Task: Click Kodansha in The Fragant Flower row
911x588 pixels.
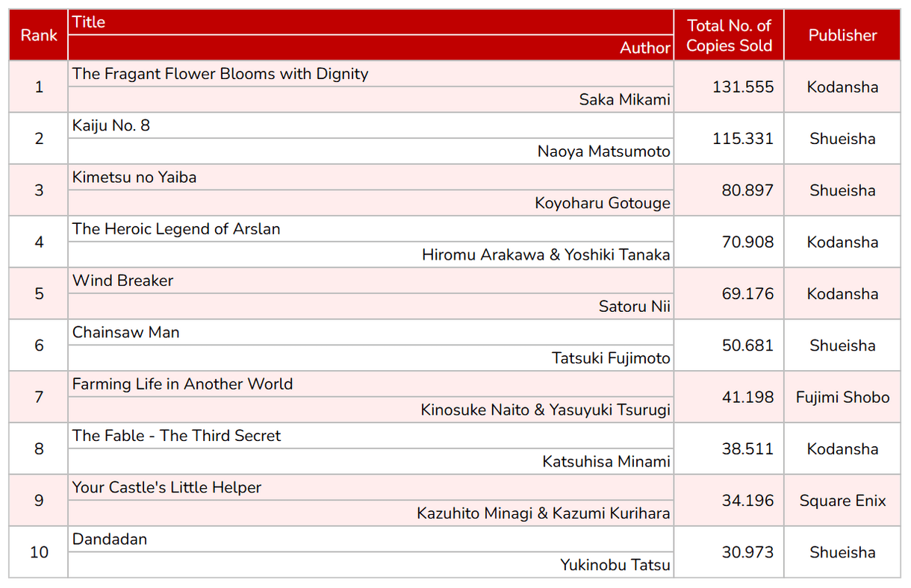Action: click(x=842, y=87)
